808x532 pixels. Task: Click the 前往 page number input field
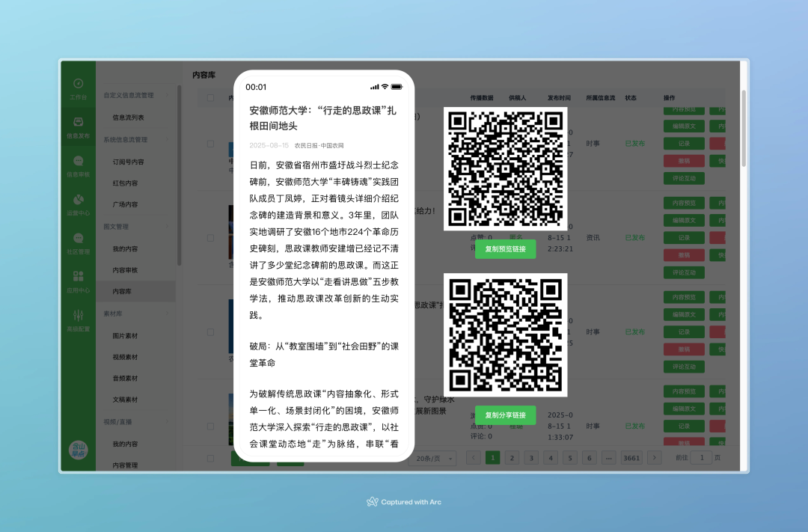(701, 457)
